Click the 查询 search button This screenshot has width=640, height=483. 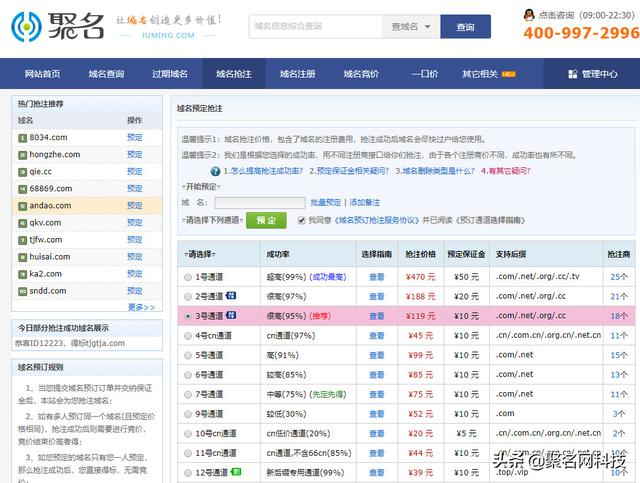465,27
